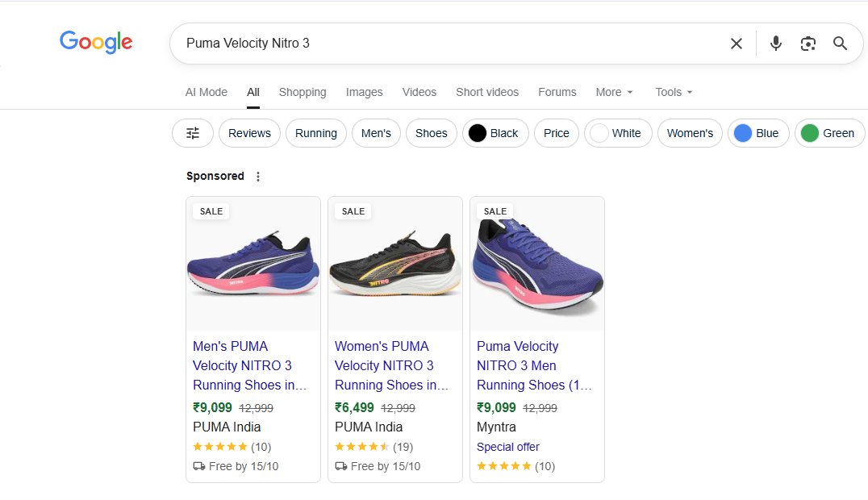Clear the search text with X icon
868x500 pixels.
tap(736, 44)
